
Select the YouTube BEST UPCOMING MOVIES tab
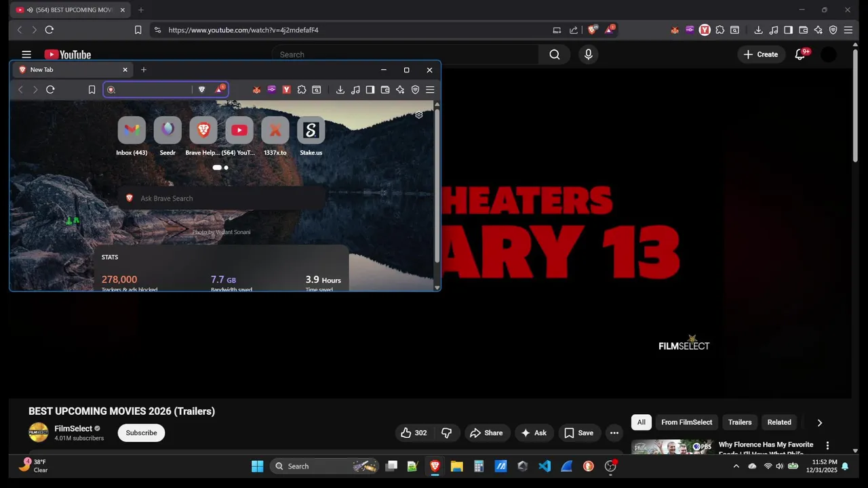click(x=71, y=10)
